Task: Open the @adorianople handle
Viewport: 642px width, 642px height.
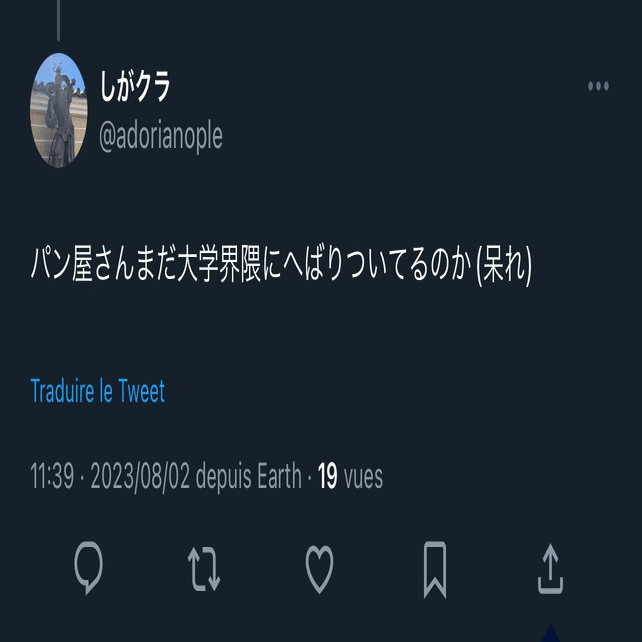Action: 161,136
